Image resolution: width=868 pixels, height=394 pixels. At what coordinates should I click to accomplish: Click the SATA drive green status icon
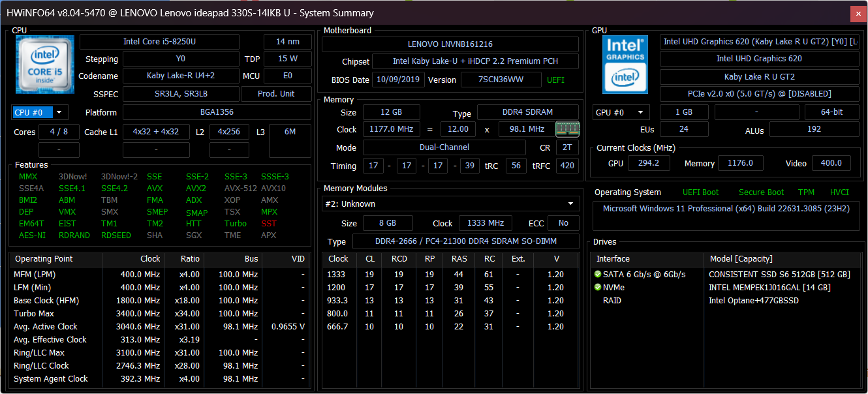(597, 274)
